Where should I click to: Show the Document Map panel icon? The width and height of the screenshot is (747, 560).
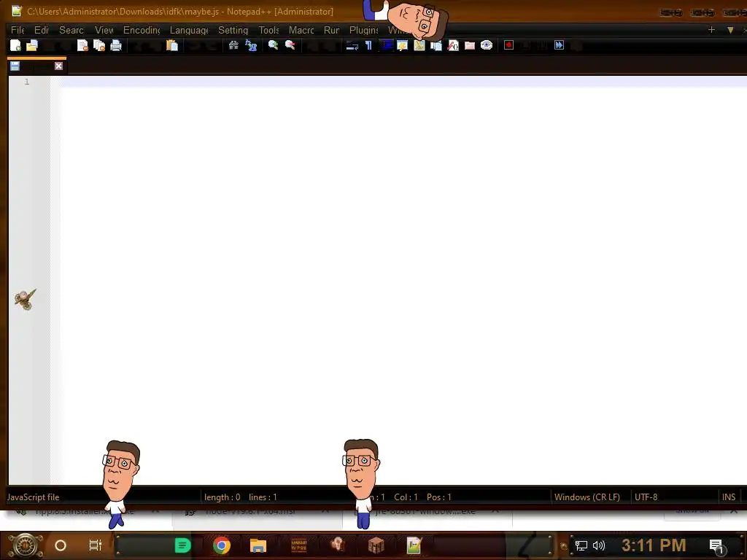[x=419, y=45]
